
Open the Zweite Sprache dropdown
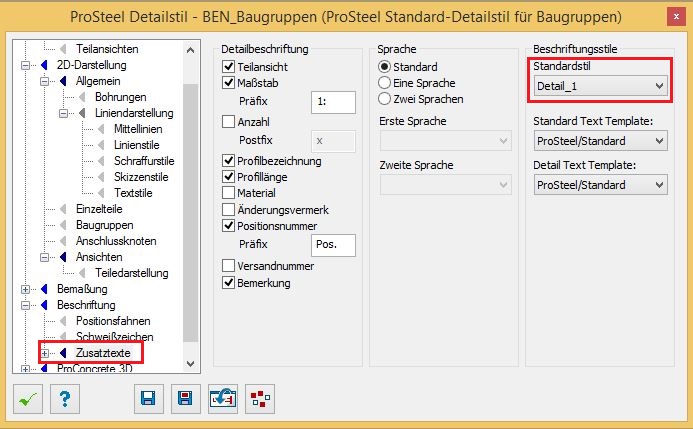click(x=446, y=185)
